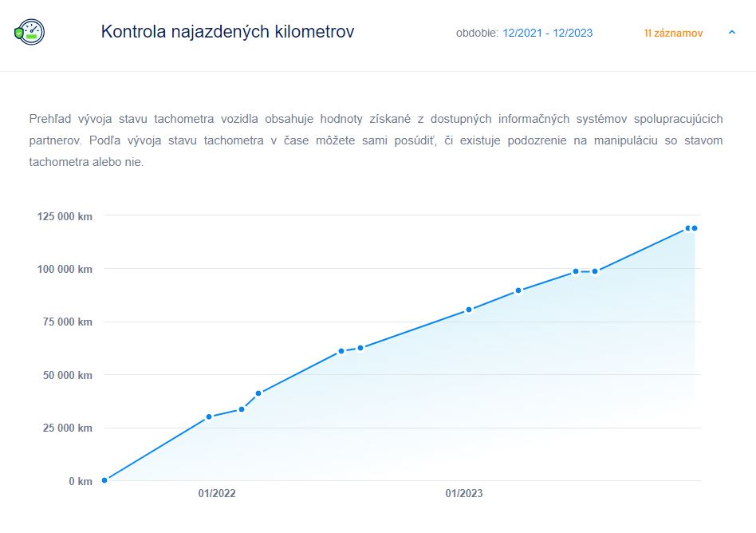Click the '75 000 km' axis label
This screenshot has height=533, width=756.
point(68,322)
